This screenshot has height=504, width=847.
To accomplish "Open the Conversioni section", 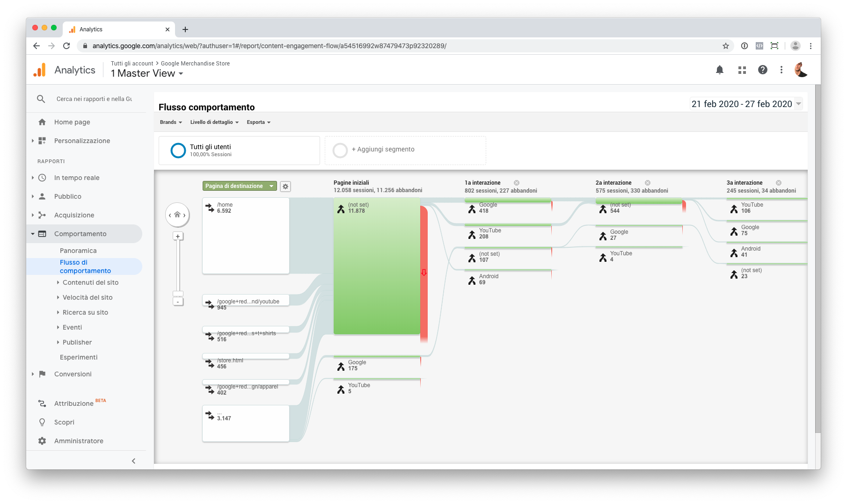I will (x=73, y=374).
